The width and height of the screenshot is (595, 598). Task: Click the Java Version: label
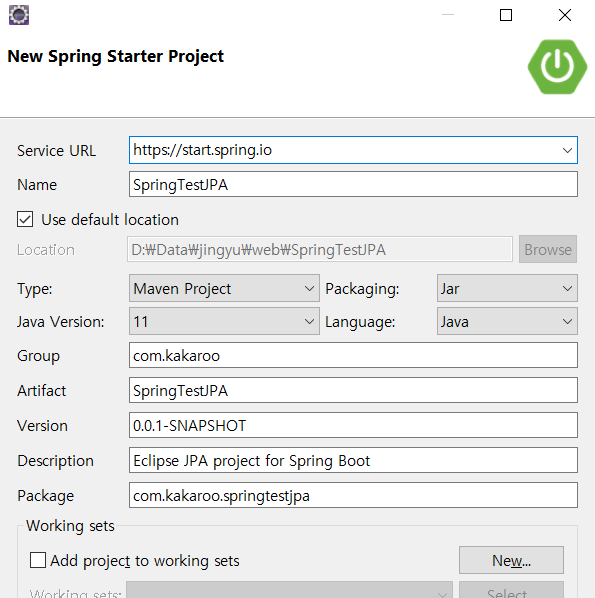[x=61, y=322]
